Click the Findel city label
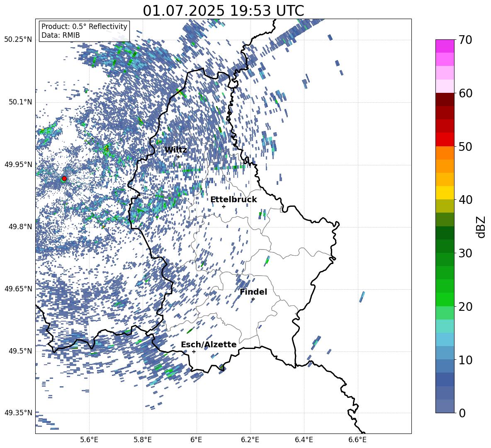 tap(253, 292)
